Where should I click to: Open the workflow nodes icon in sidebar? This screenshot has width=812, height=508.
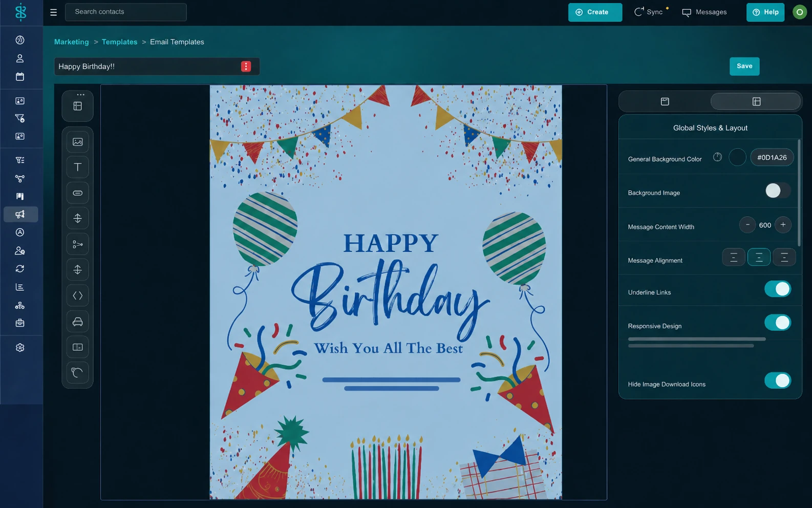pos(20,179)
